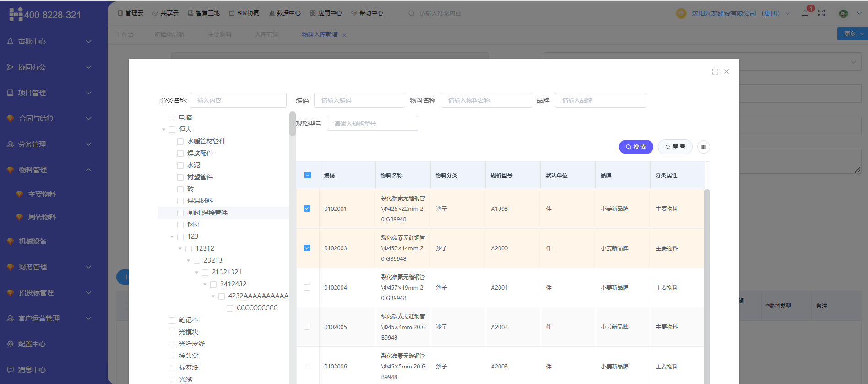Collapse the 21321321 tree node
868x384 pixels.
click(x=196, y=273)
